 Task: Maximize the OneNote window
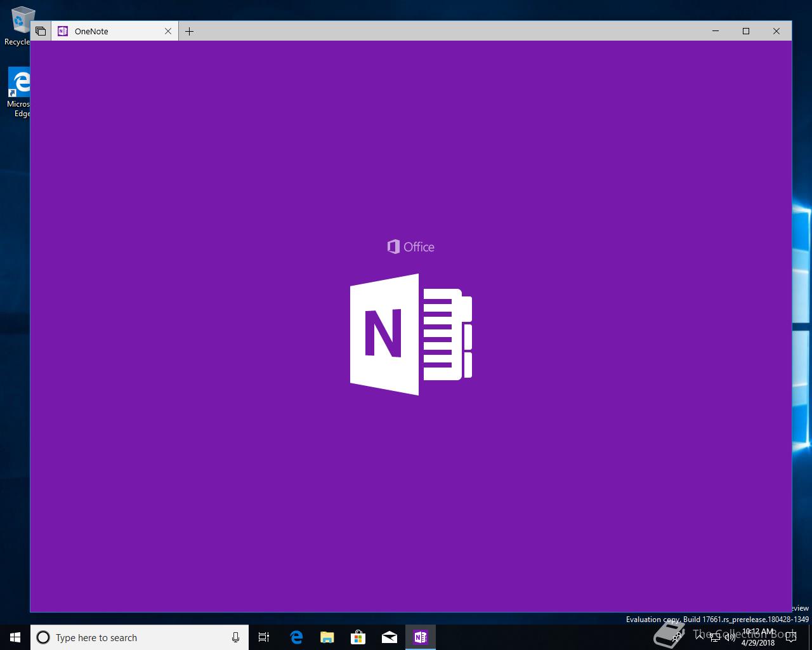746,31
